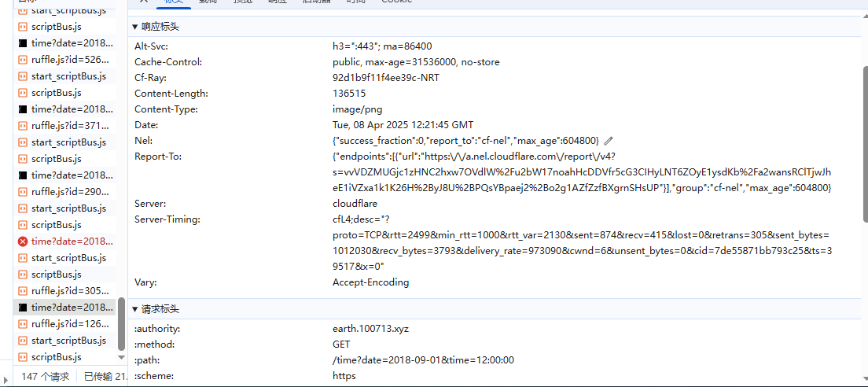
Task: Click the earth.100713.xyz authority value
Action: [x=370, y=329]
